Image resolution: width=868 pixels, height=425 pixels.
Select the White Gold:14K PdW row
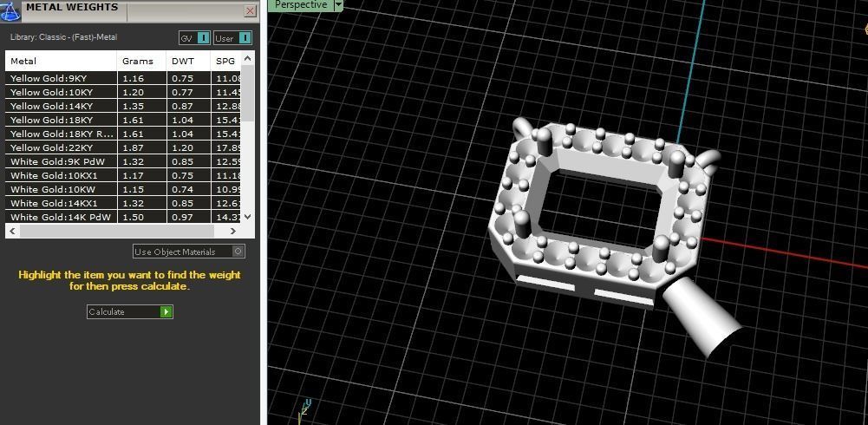coord(123,217)
